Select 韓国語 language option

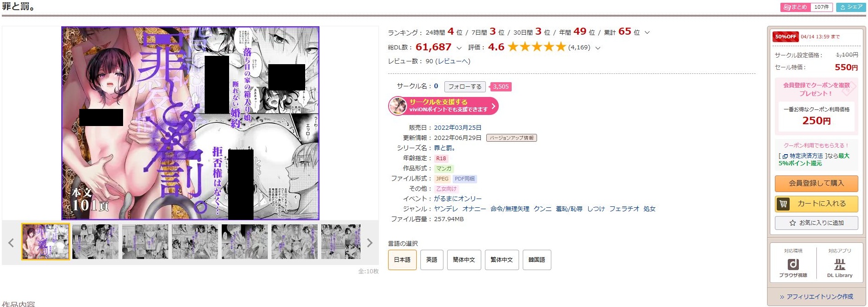click(537, 260)
